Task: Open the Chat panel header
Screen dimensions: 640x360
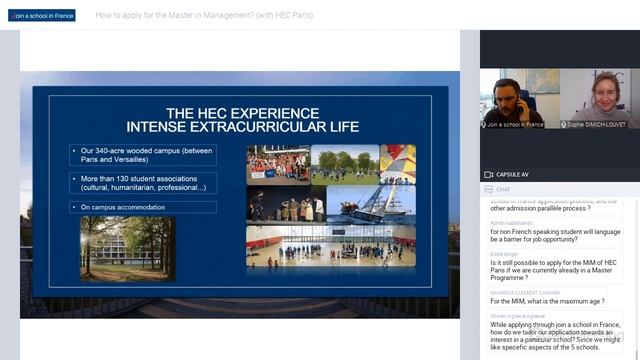Action: coord(560,189)
